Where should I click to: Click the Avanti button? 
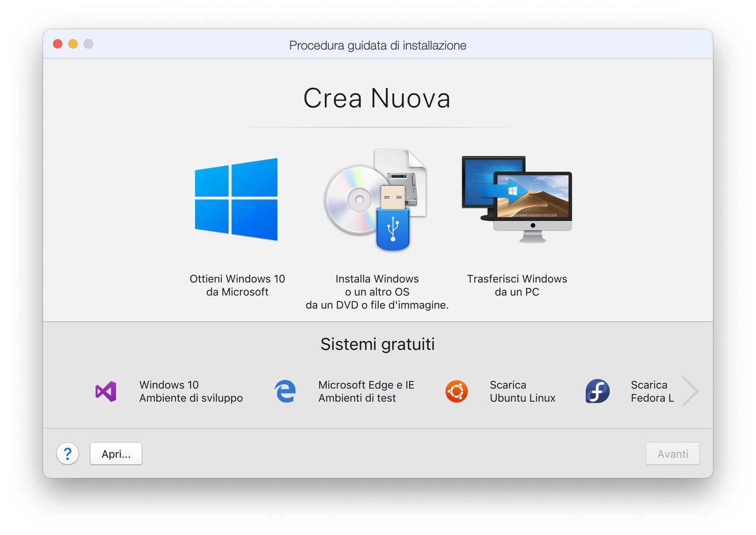tap(673, 454)
